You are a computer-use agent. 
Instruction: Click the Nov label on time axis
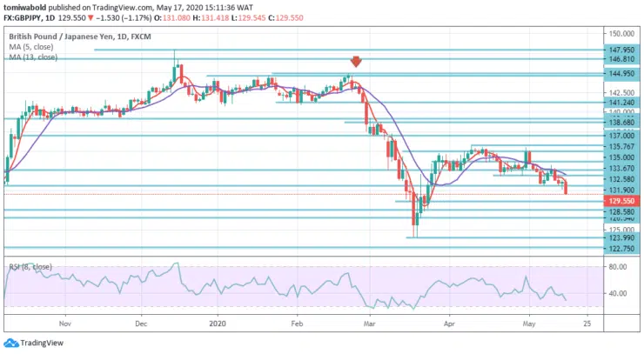65,321
